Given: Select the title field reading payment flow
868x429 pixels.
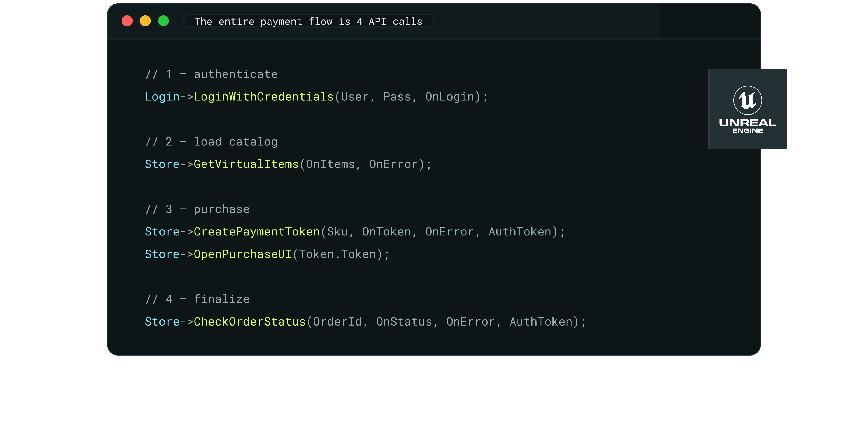Looking at the screenshot, I should click(x=308, y=21).
